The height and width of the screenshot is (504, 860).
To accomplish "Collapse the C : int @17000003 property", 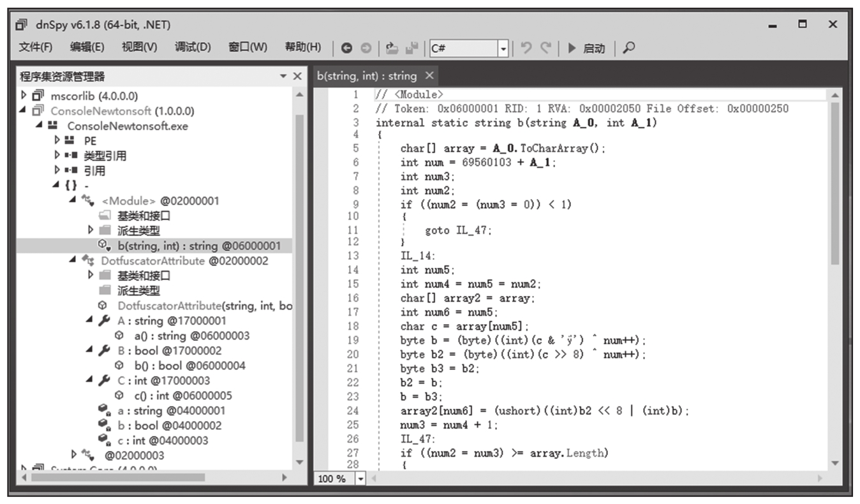I will point(90,380).
